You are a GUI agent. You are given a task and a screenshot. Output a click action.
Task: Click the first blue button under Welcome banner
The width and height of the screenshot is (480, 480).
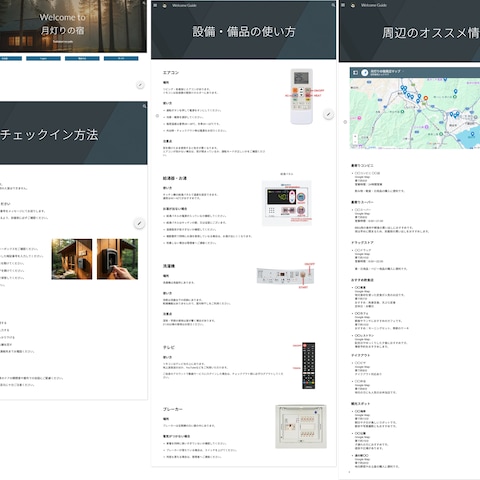[x=10, y=59]
